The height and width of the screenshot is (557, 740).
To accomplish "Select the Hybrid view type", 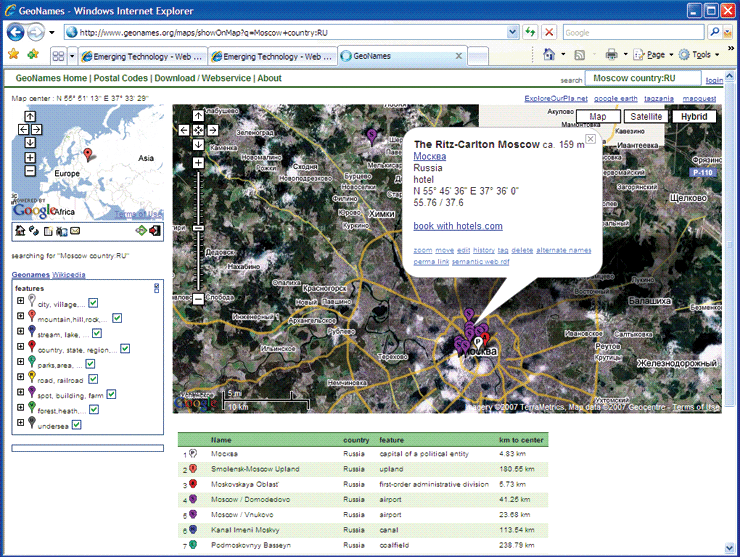I will (x=694, y=117).
